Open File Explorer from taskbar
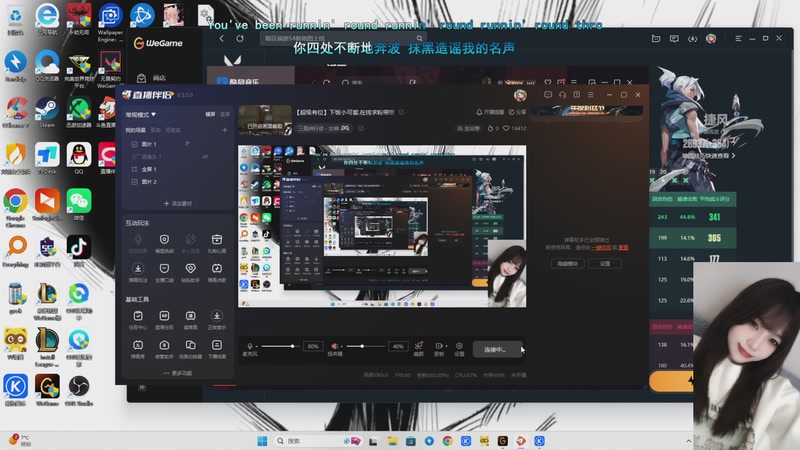800x450 pixels. (x=392, y=441)
